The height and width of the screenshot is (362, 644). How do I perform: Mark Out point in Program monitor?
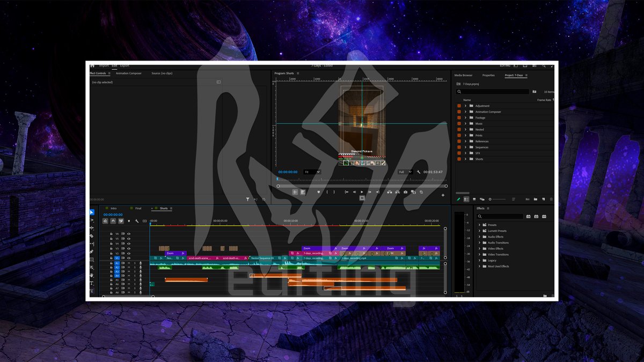pos(334,192)
